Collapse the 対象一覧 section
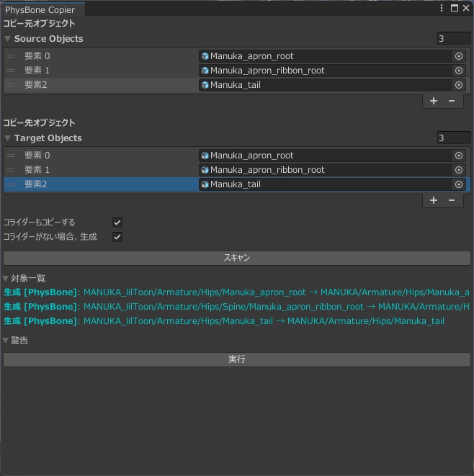This screenshot has height=476, width=474. [x=6, y=279]
